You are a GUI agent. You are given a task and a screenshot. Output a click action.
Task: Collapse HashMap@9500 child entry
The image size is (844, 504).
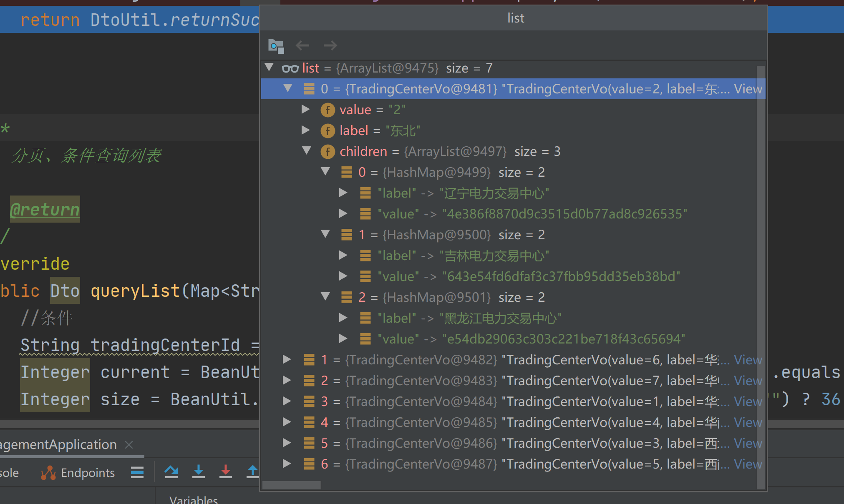tap(325, 234)
